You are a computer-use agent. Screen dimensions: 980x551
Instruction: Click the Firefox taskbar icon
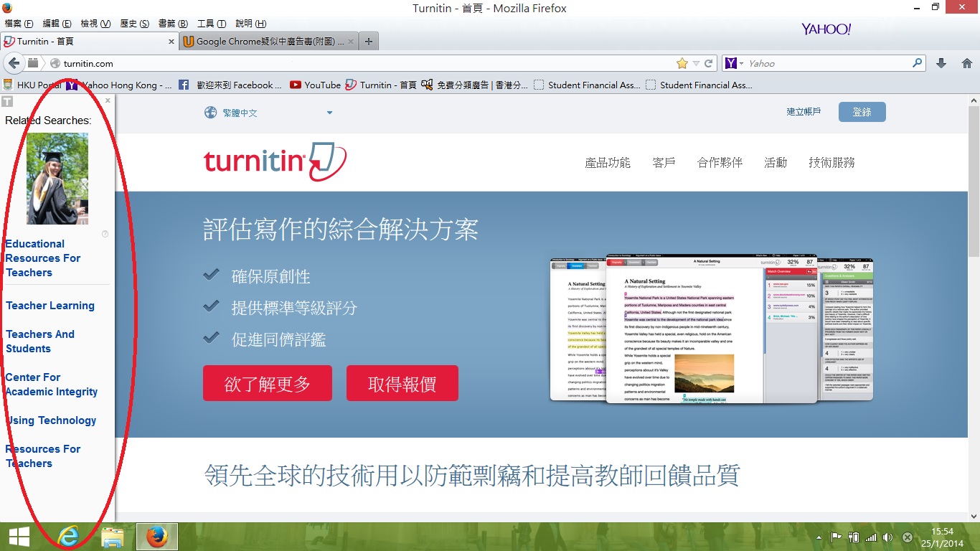point(156,537)
